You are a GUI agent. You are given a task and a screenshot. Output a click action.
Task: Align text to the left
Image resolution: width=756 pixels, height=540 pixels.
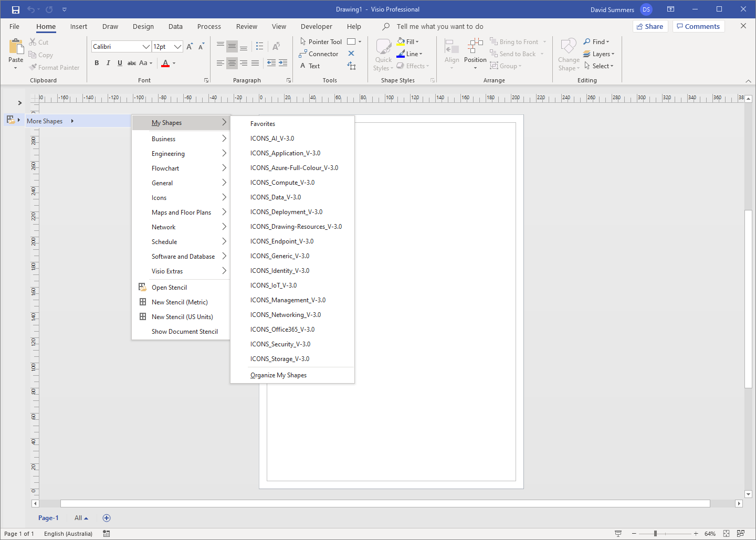(220, 63)
